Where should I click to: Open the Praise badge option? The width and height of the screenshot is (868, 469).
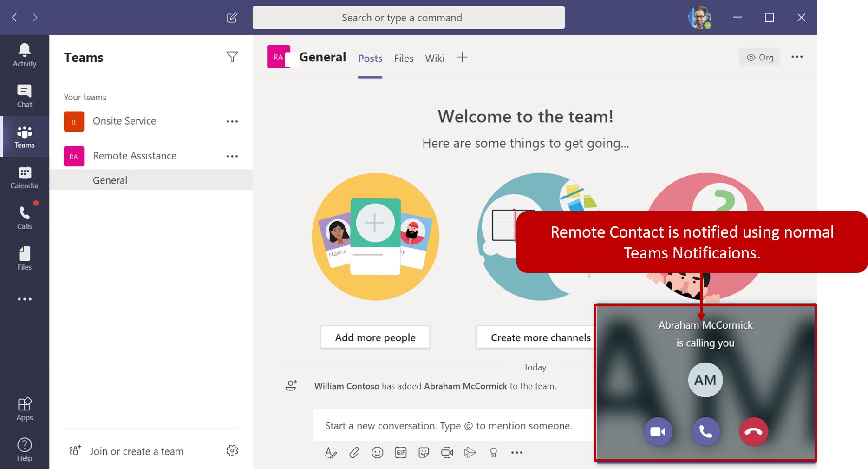[x=493, y=452]
